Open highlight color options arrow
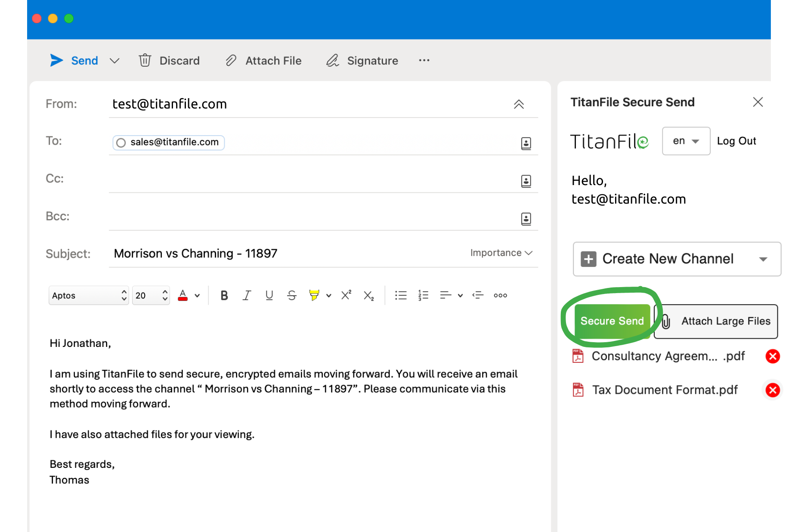This screenshot has width=798, height=532. click(x=329, y=296)
